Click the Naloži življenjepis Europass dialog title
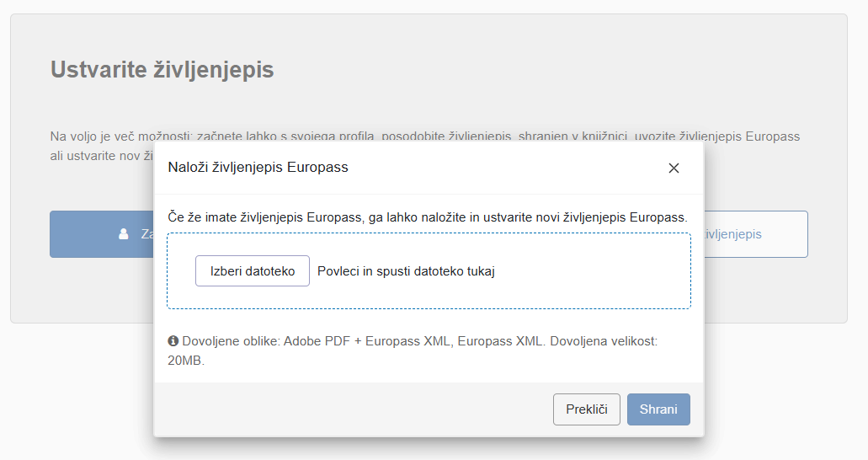Image resolution: width=868 pixels, height=460 pixels. click(258, 167)
